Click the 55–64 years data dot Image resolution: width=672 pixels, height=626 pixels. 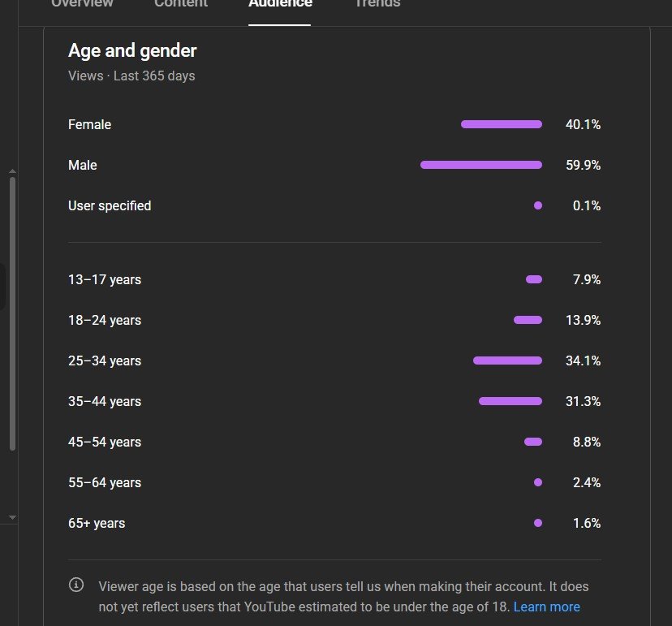coord(538,482)
